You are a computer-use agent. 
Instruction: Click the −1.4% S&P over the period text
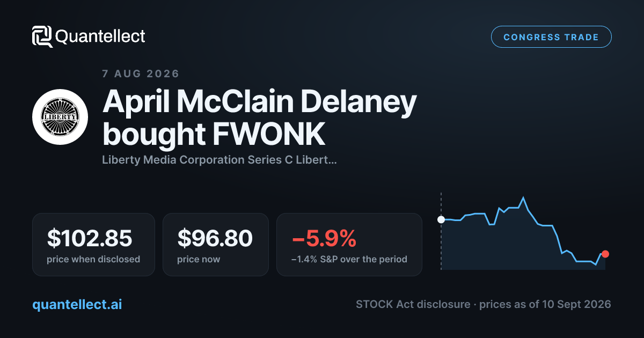coord(349,259)
